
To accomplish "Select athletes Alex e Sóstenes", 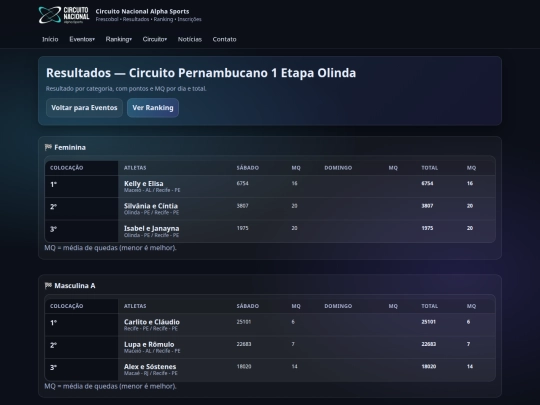I will 150,367.
